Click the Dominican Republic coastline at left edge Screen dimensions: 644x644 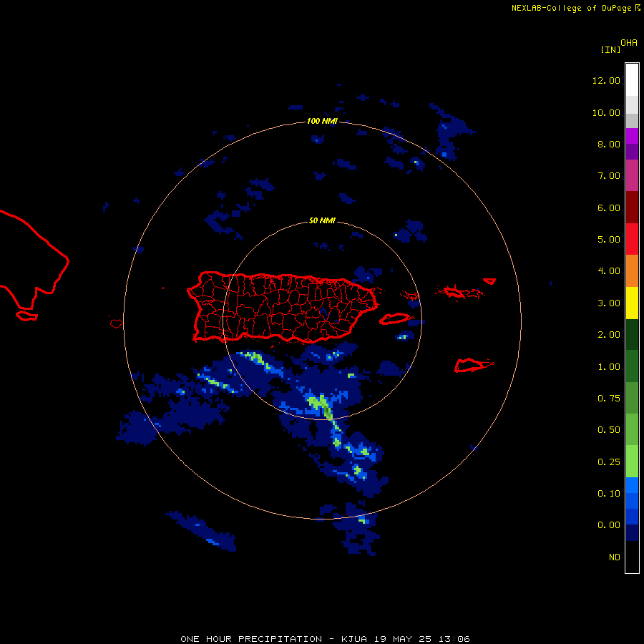(x=34, y=260)
